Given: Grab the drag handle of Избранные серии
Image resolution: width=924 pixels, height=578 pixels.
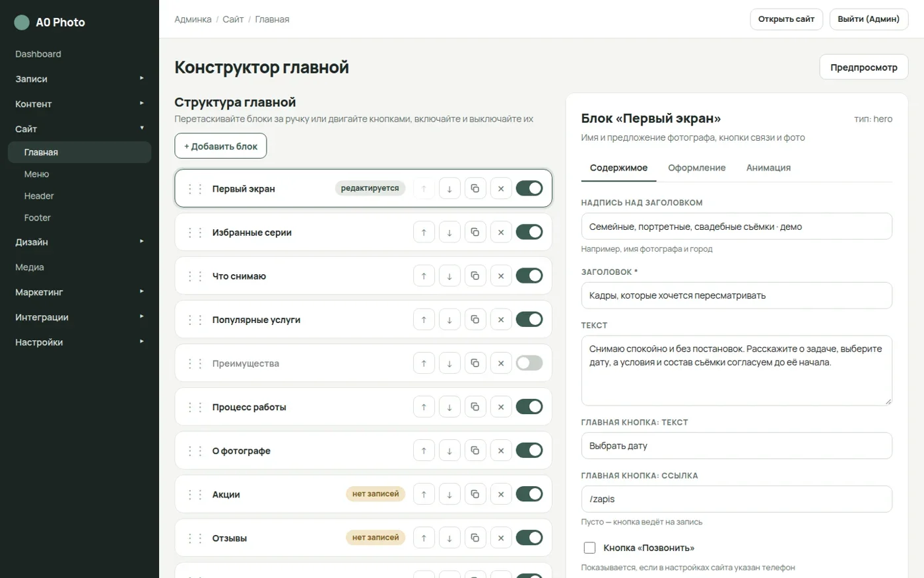Looking at the screenshot, I should [195, 233].
